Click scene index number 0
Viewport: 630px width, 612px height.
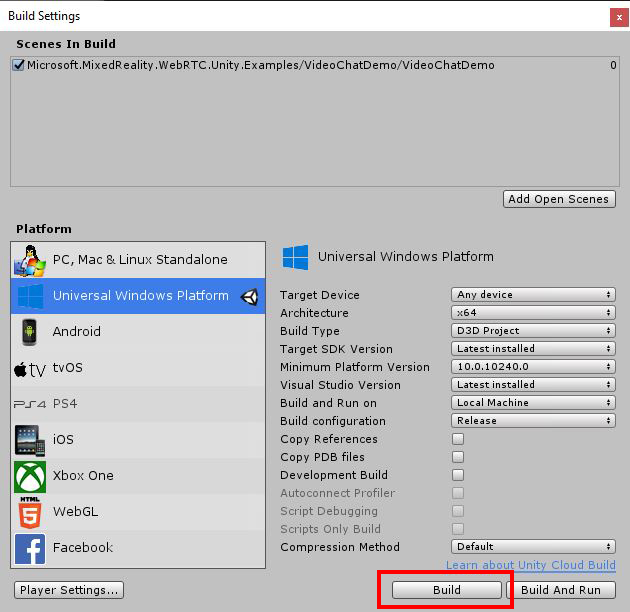click(x=613, y=65)
